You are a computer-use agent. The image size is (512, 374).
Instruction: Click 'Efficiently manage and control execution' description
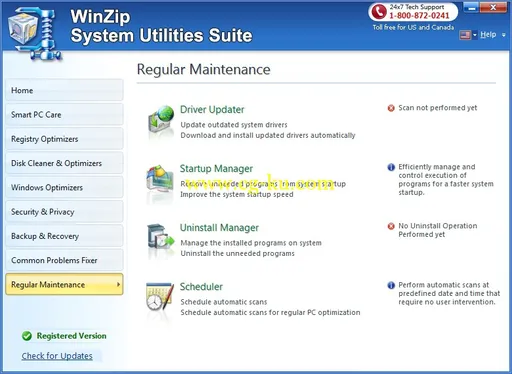pyautogui.click(x=446, y=180)
